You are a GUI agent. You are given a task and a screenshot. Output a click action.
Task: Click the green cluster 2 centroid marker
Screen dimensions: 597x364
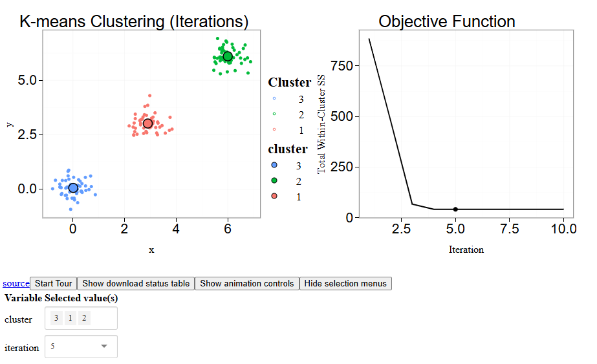pyautogui.click(x=228, y=57)
